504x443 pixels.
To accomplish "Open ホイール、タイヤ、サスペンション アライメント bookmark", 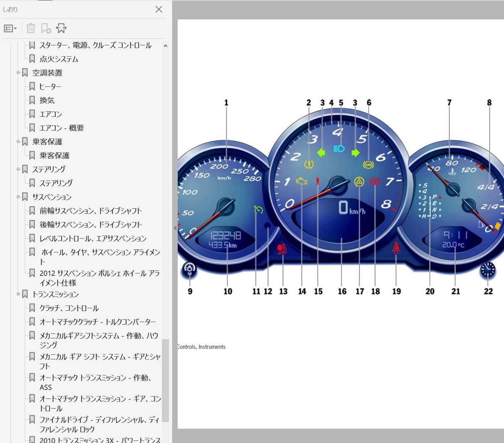I will [x=100, y=257].
